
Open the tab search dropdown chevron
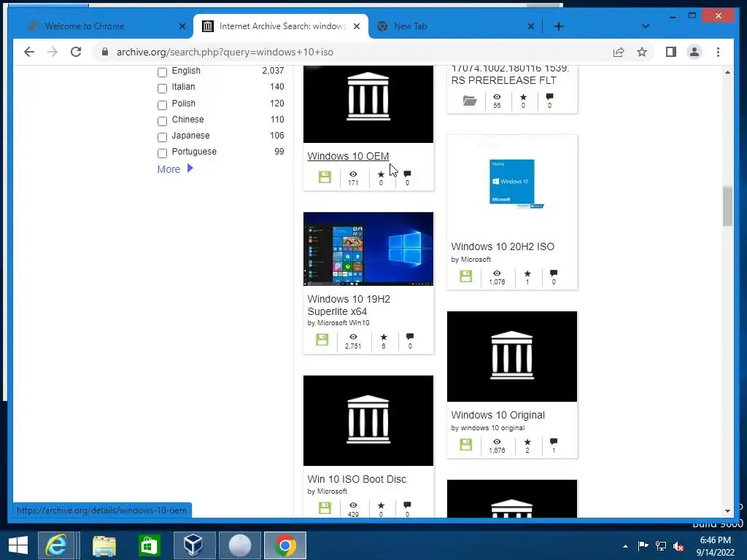[x=646, y=26]
